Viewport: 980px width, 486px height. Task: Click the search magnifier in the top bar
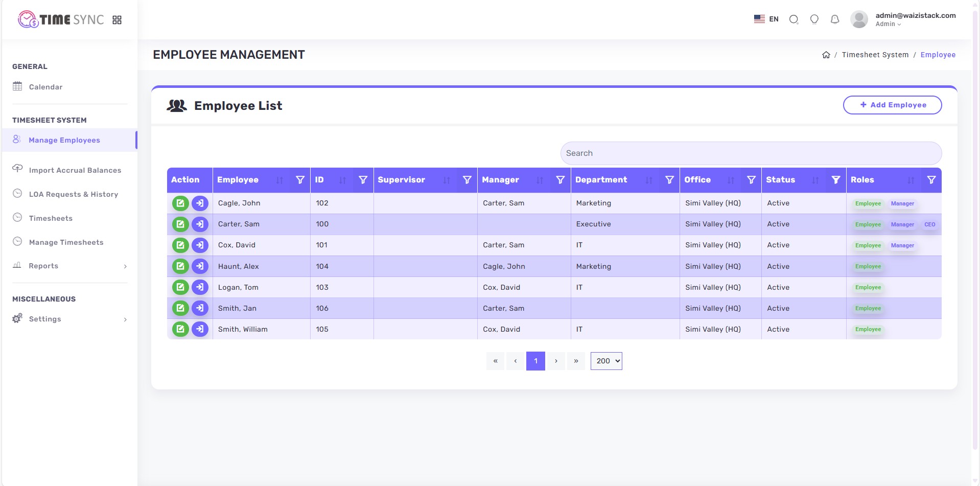pyautogui.click(x=794, y=19)
